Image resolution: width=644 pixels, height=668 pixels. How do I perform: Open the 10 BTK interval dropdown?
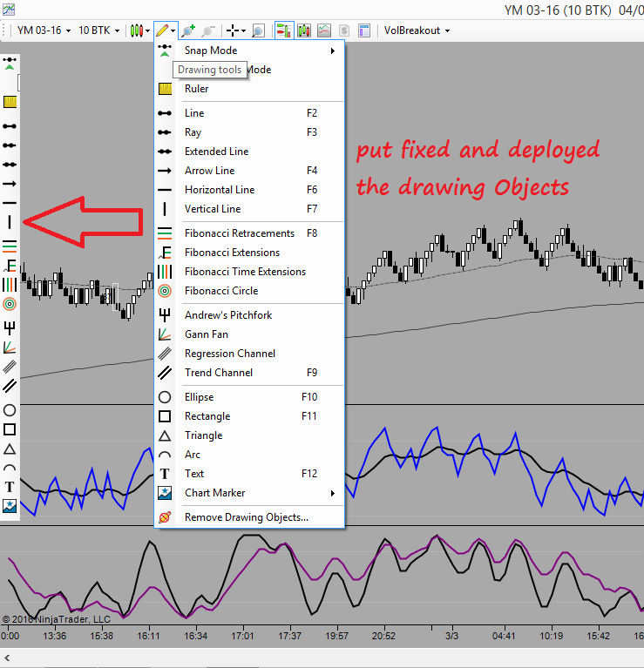coord(98,30)
